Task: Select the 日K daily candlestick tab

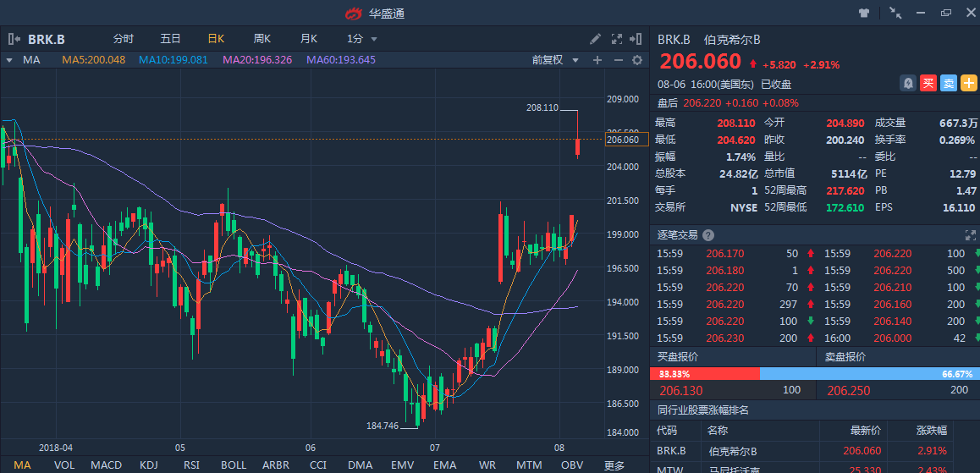Action: 217,39
